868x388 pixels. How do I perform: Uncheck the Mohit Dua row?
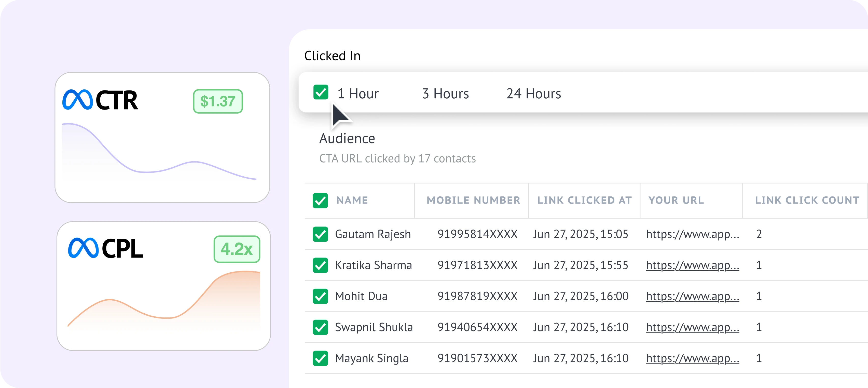pyautogui.click(x=320, y=296)
